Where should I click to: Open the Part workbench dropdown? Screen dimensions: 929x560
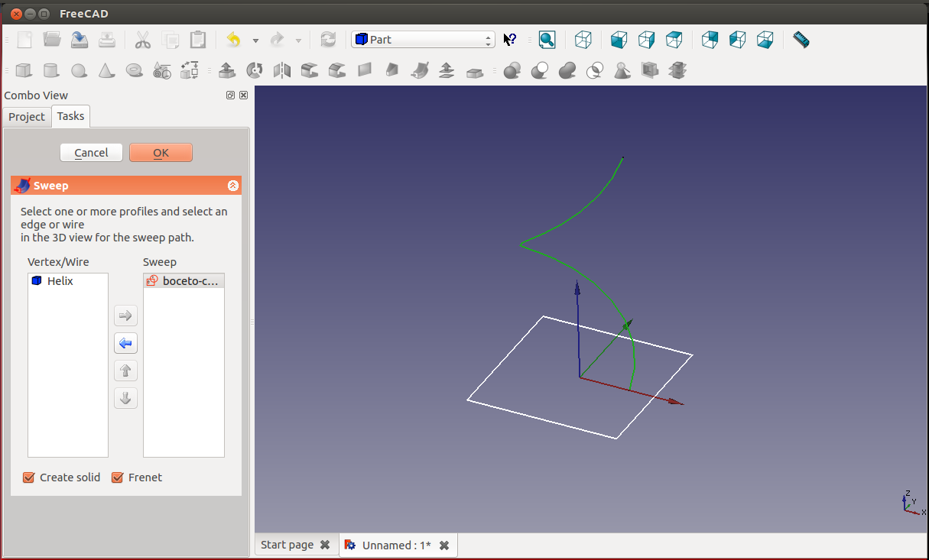(423, 40)
